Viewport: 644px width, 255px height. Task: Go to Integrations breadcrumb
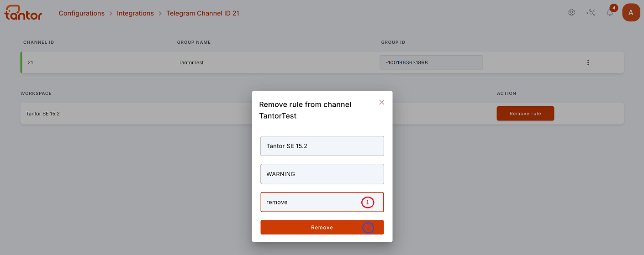pyautogui.click(x=135, y=13)
